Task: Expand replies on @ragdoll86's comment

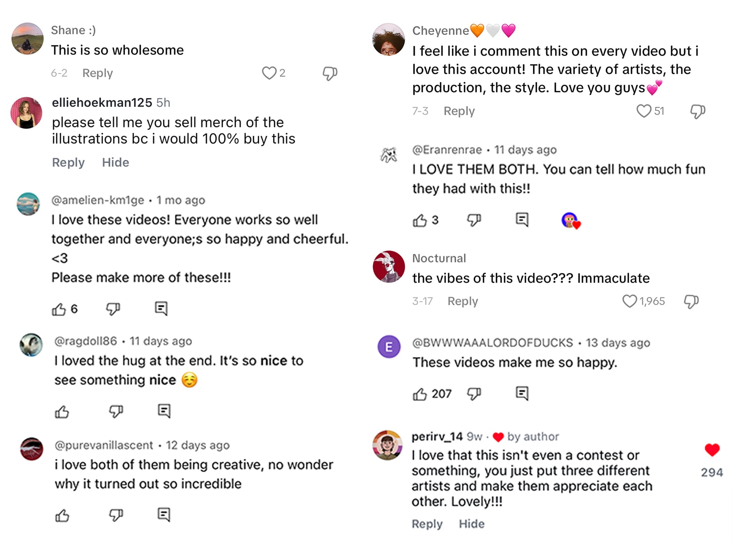Action: tap(164, 410)
